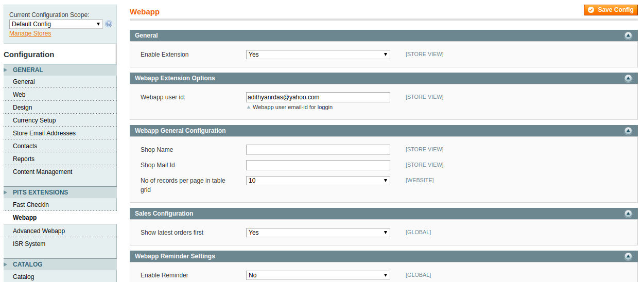Open Show latest orders first dropdown
This screenshot has width=644, height=282.
318,233
